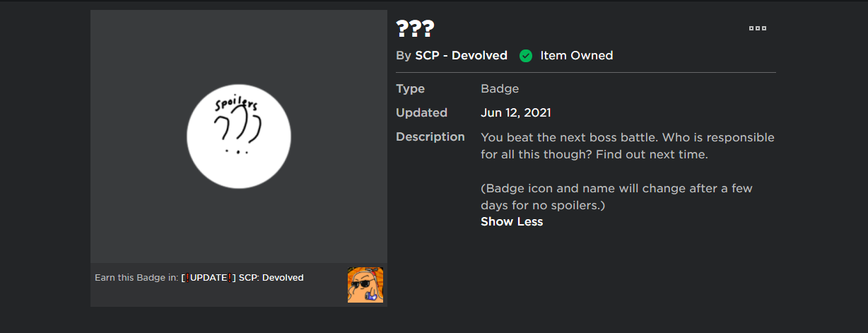Click the Badge type value

click(500, 89)
